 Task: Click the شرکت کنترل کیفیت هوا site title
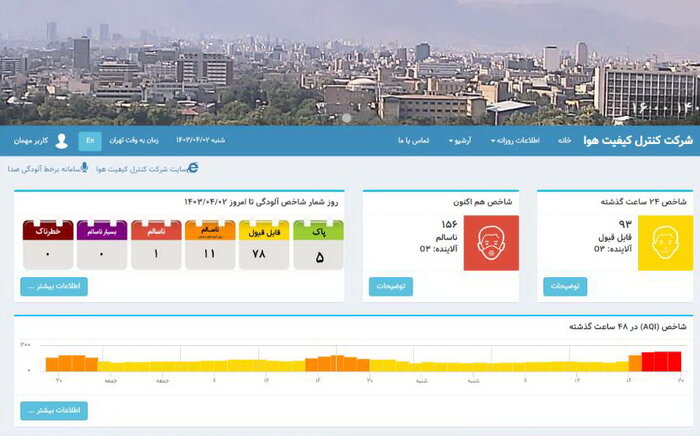coord(638,141)
